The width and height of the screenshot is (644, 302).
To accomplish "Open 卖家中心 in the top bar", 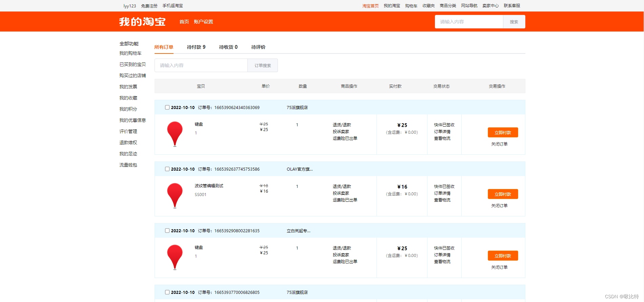I will [490, 6].
